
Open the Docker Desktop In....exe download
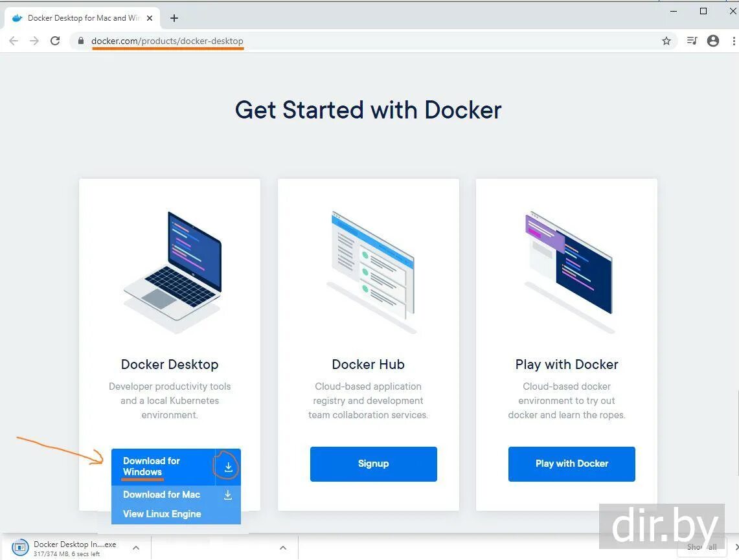pyautogui.click(x=74, y=544)
